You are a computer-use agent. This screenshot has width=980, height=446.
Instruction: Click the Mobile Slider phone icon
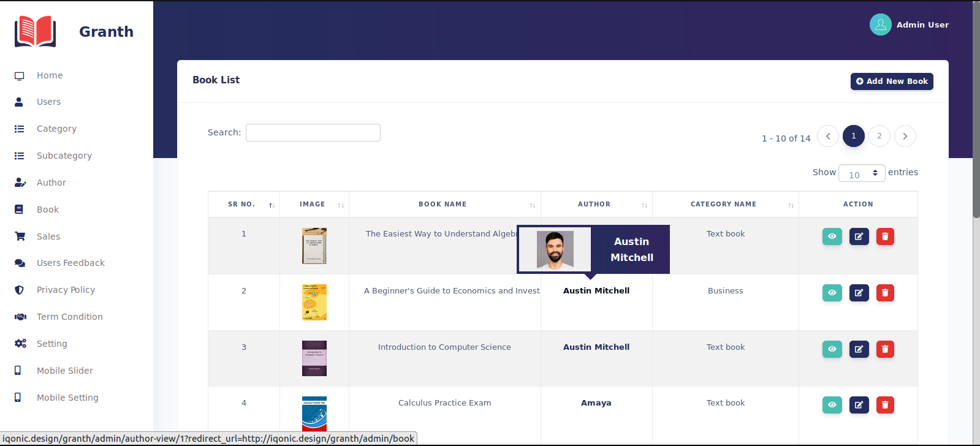(x=18, y=371)
